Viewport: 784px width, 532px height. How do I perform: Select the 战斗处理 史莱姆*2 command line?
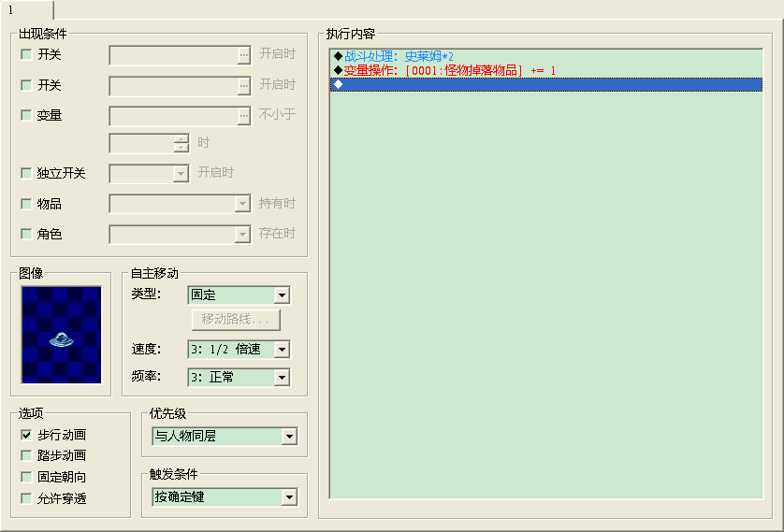click(546, 56)
